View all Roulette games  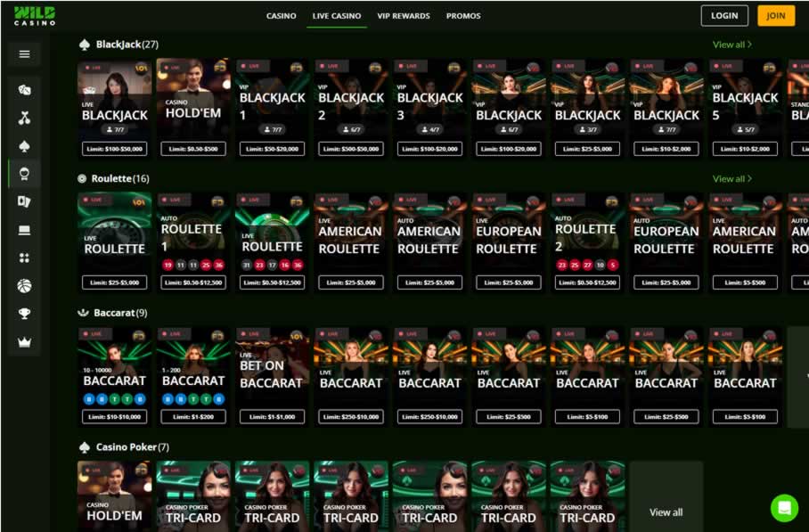(731, 178)
